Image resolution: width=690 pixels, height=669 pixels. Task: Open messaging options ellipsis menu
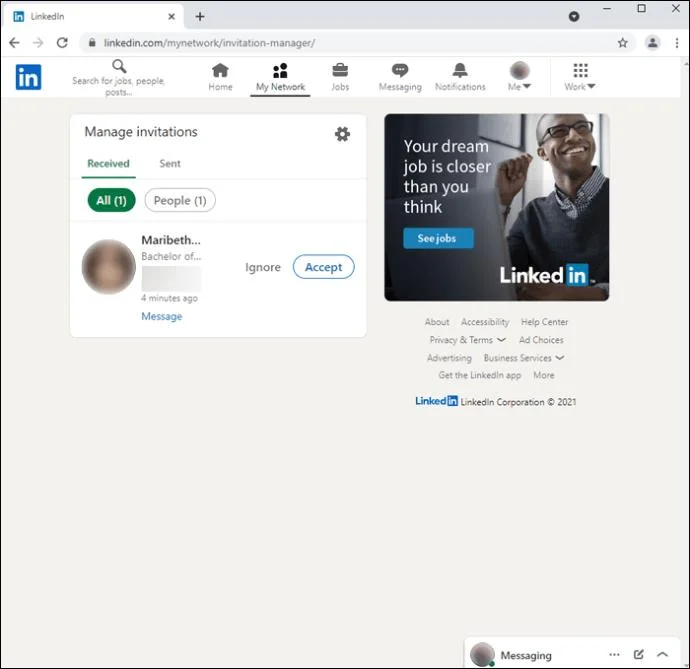click(614, 654)
